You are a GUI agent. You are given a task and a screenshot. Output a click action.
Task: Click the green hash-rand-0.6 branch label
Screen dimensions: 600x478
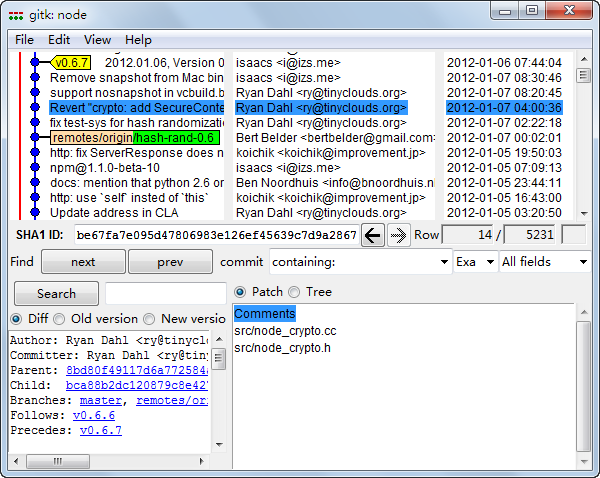coord(176,138)
